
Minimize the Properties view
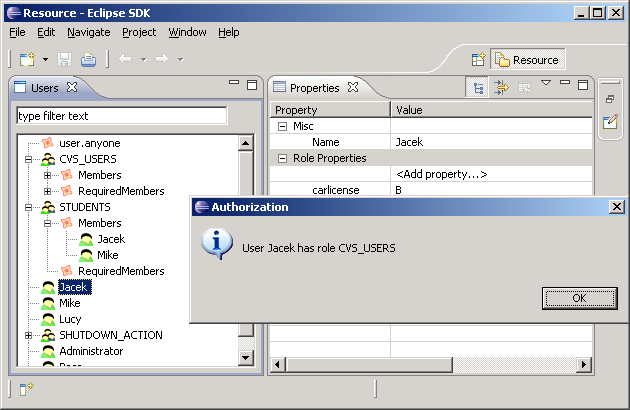tap(565, 82)
